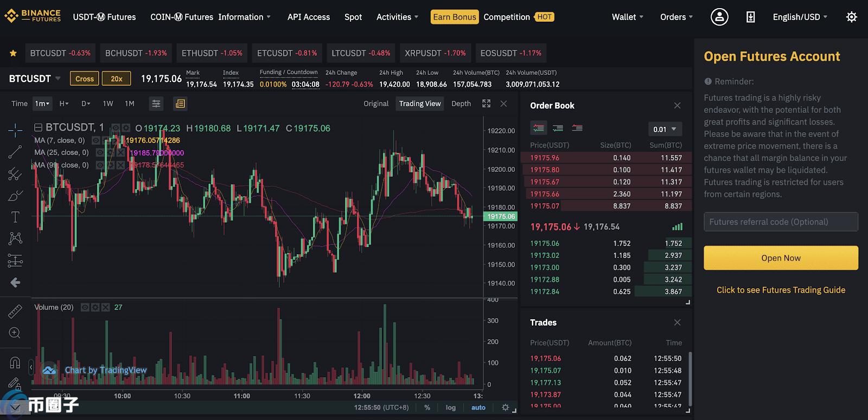Toggle visibility of MA 7 indicator
Screen dimensions: 868x420
95,140
